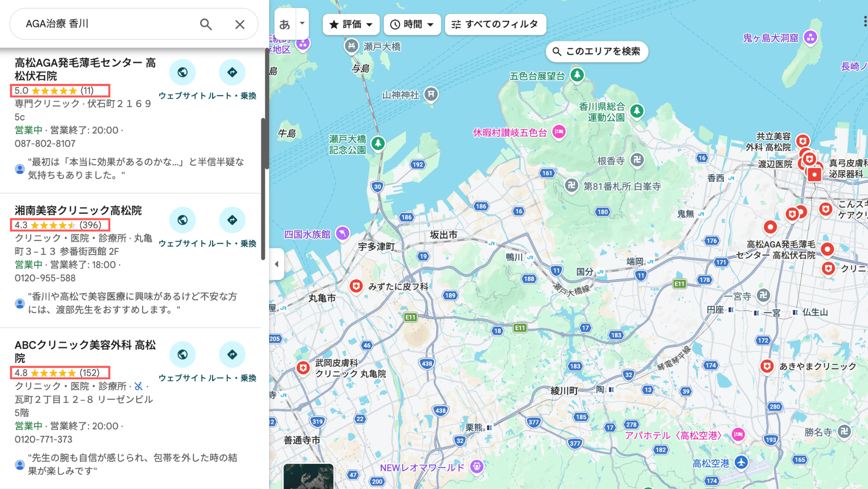Clear the search with the X icon
This screenshot has height=489, width=868.
click(240, 24)
